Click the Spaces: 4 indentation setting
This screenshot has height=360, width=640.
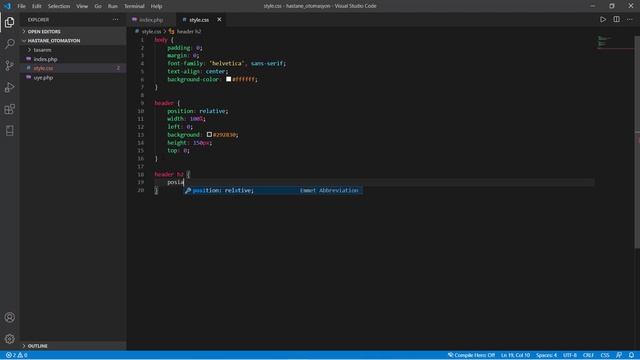(x=547, y=355)
